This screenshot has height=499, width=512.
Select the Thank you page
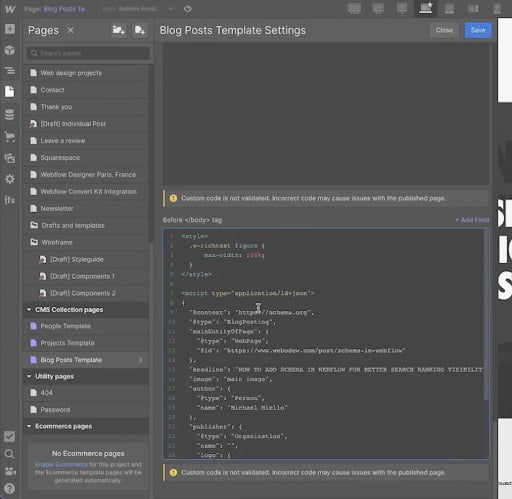click(86, 107)
